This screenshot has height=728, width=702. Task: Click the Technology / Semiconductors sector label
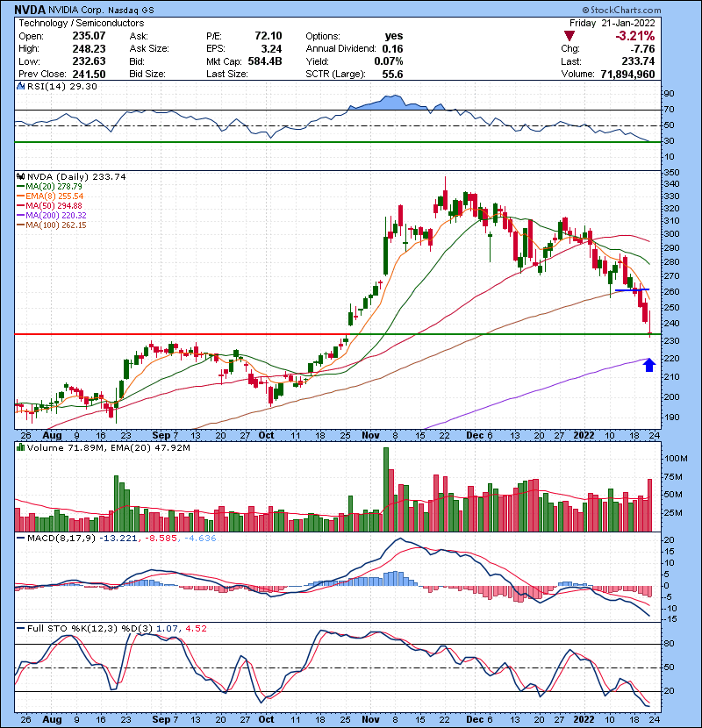coord(82,23)
